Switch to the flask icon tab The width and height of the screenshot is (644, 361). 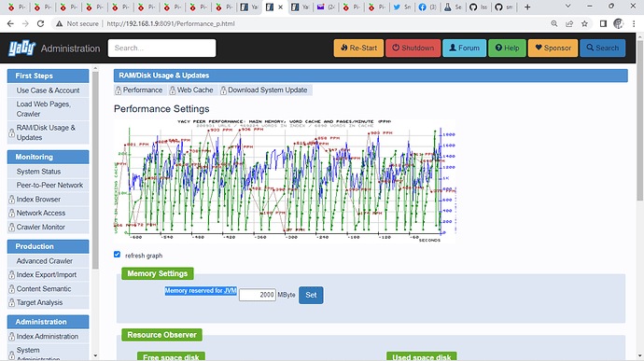(x=453, y=7)
